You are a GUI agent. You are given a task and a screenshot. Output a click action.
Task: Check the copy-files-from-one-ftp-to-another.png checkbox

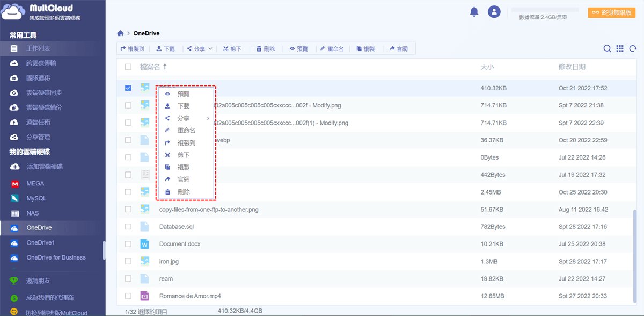coord(128,209)
